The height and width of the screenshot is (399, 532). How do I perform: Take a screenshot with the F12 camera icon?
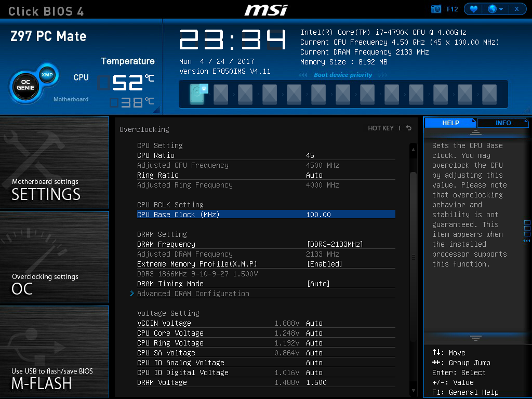click(x=436, y=9)
